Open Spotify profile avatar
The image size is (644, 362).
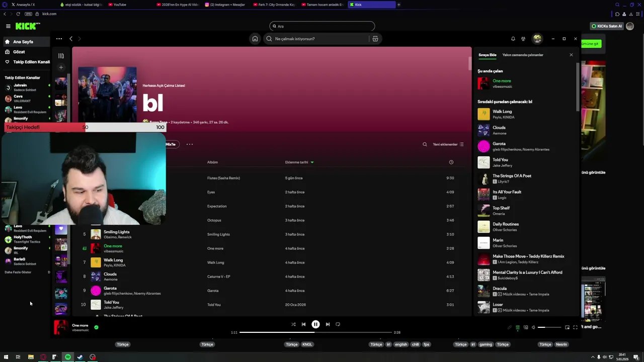click(537, 39)
